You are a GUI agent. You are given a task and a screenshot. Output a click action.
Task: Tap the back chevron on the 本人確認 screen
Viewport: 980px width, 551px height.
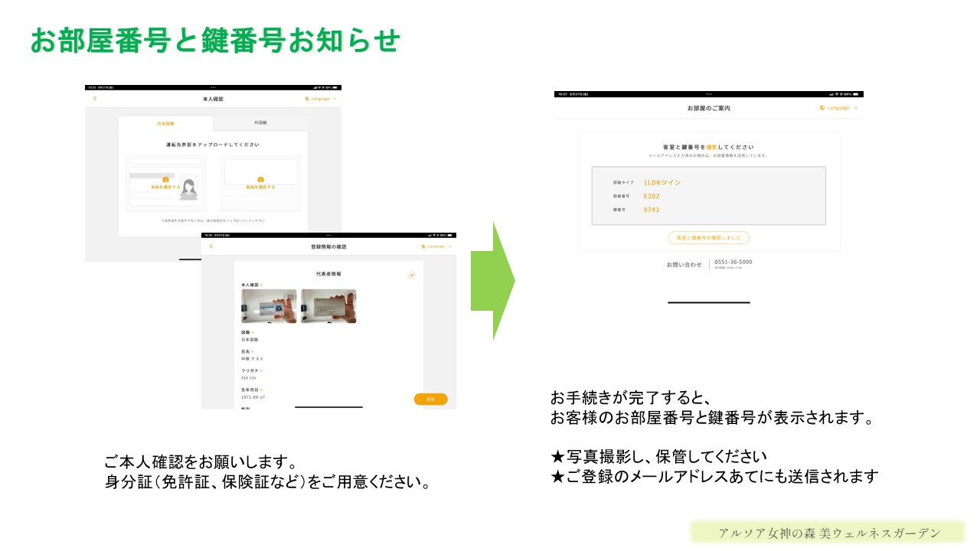tap(94, 98)
